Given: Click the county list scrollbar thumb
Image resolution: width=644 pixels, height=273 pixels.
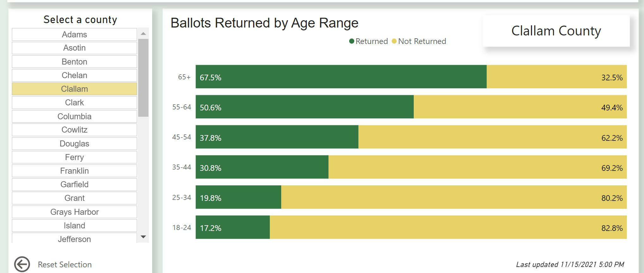Looking at the screenshot, I should pos(143,78).
